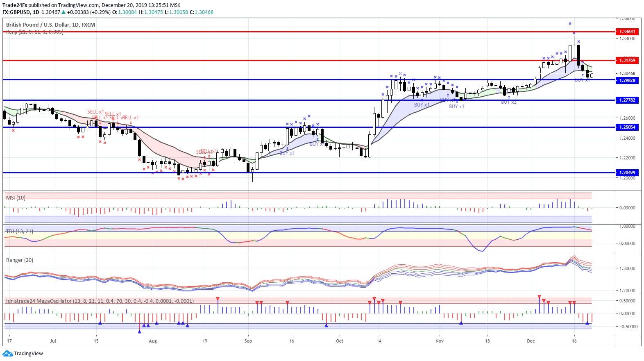Click the 1.30000 value on the Ranger scale
644x361 pixels.
pos(627,268)
